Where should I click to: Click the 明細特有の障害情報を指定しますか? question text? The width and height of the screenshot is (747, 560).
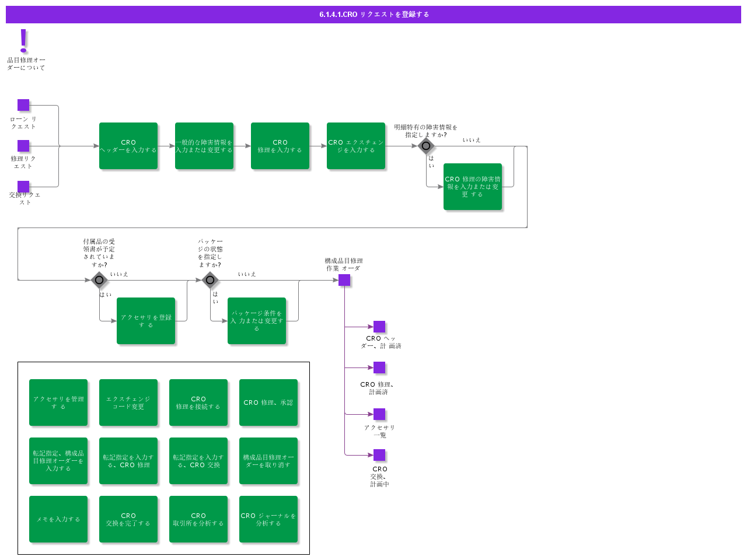(426, 131)
